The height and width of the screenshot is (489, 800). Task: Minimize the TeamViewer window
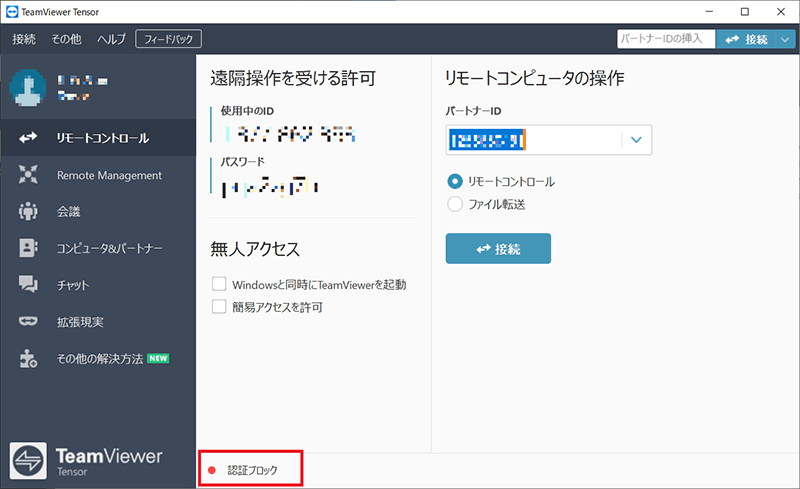(709, 12)
